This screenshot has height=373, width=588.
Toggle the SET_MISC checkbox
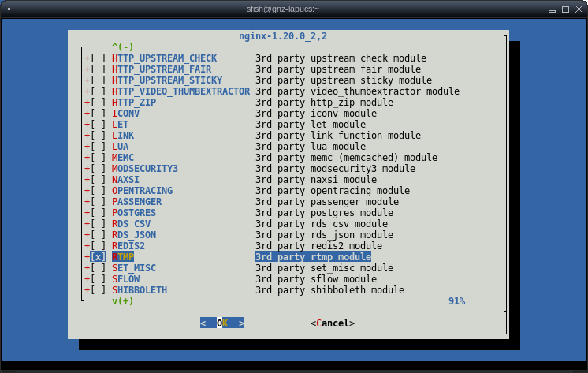pyautogui.click(x=98, y=268)
